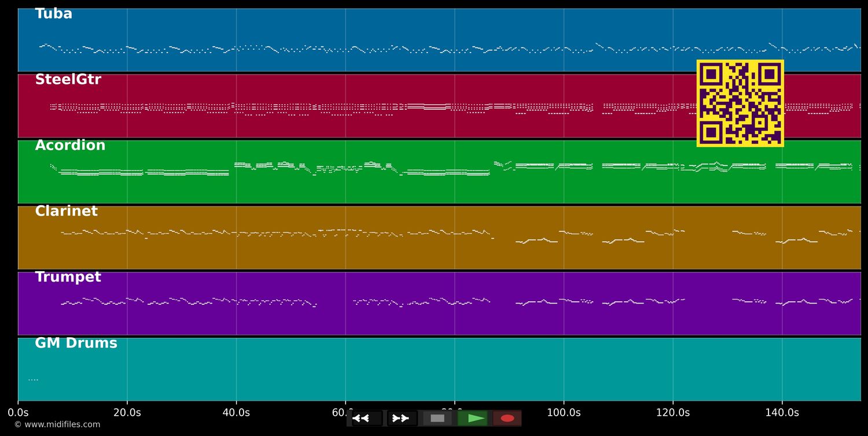This screenshot has height=436, width=868.
Task: Open the www.midifiles.com copyright link
Action: click(x=57, y=424)
